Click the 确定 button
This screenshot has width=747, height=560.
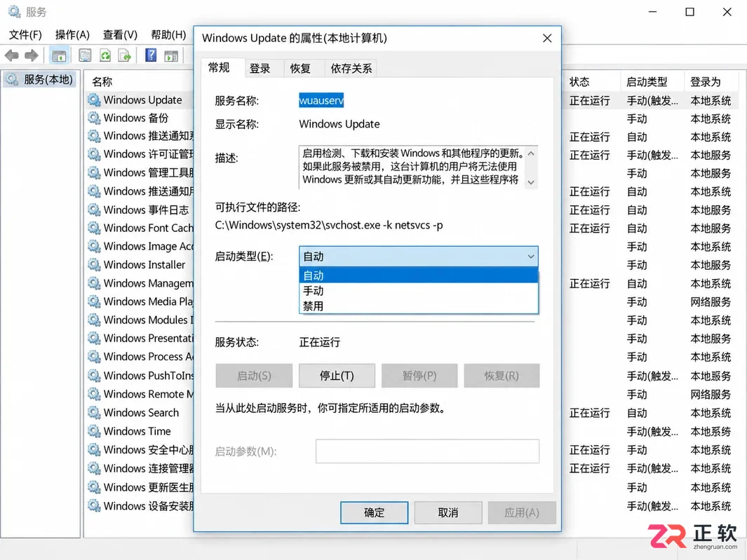[374, 512]
